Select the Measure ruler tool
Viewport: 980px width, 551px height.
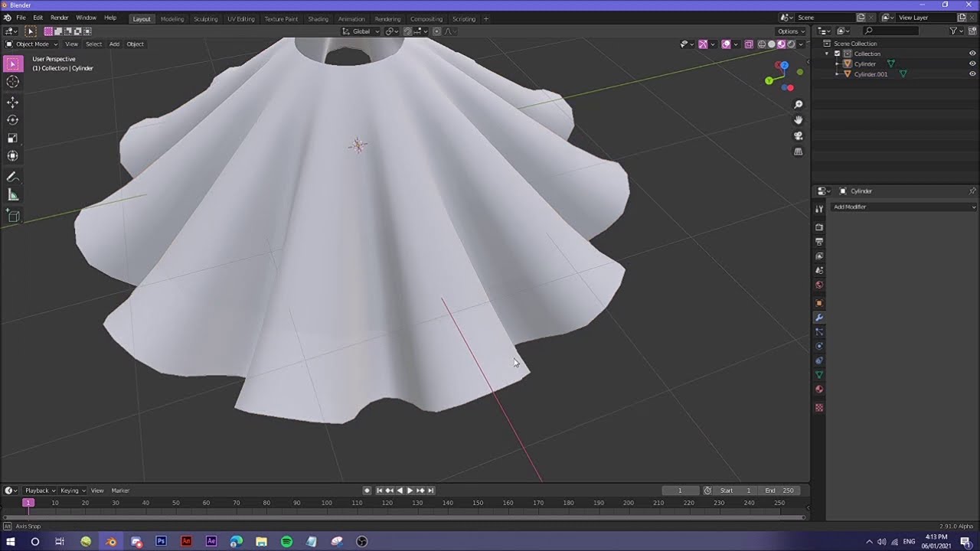coord(13,195)
